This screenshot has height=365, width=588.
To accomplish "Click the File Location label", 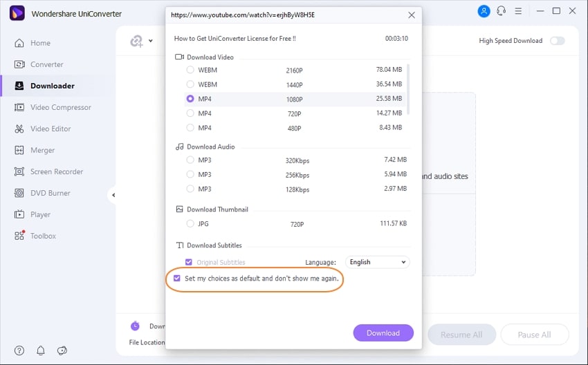I will pos(147,342).
